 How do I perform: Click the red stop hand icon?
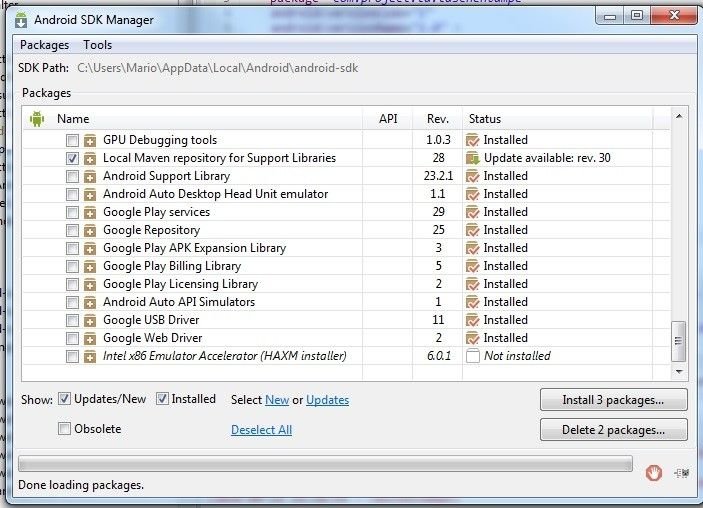pos(654,473)
